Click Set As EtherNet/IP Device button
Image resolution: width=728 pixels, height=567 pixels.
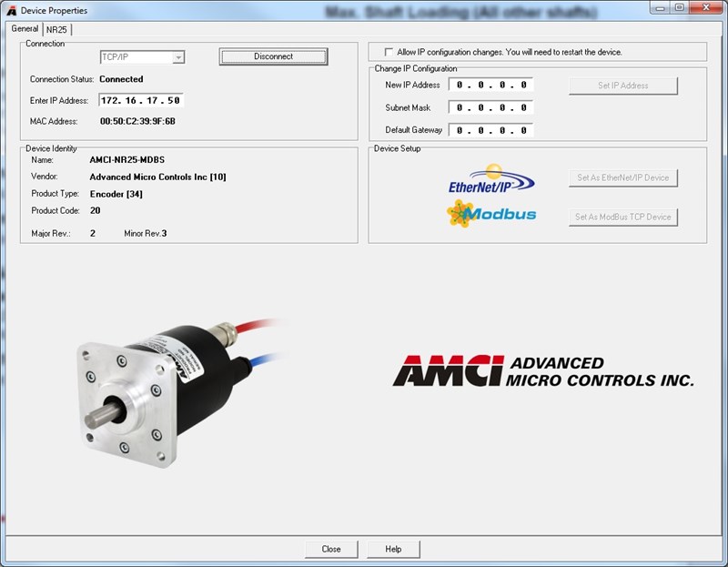623,178
